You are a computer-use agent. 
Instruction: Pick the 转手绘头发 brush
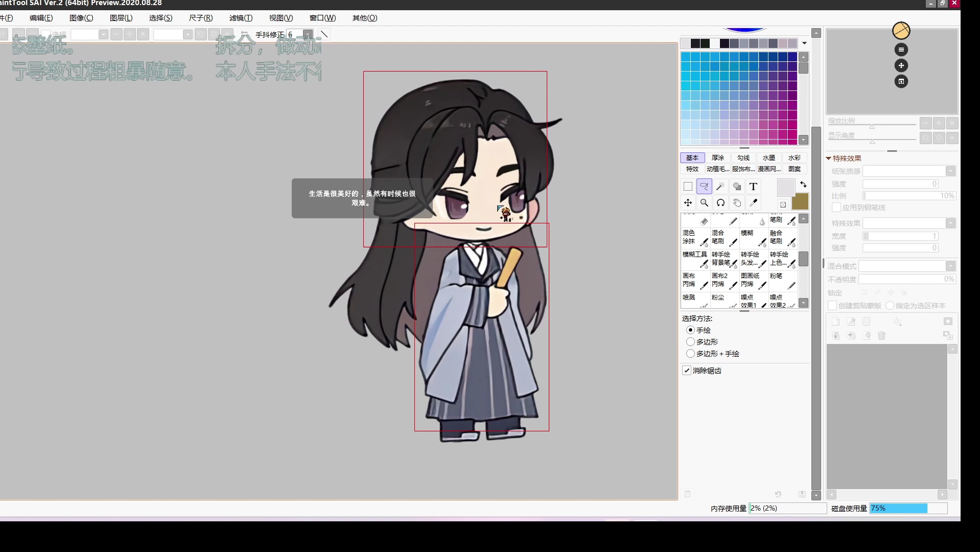click(753, 259)
